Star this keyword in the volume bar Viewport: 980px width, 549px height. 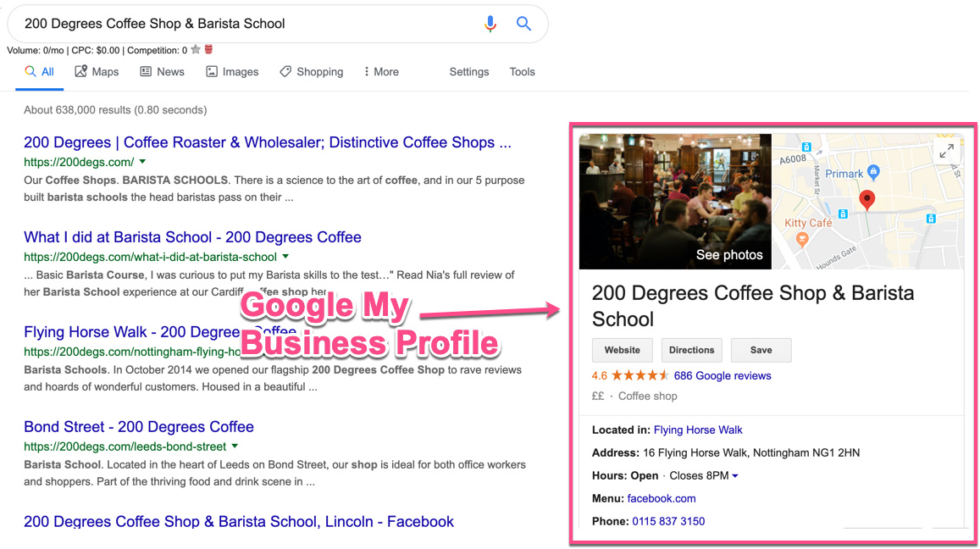[196, 49]
